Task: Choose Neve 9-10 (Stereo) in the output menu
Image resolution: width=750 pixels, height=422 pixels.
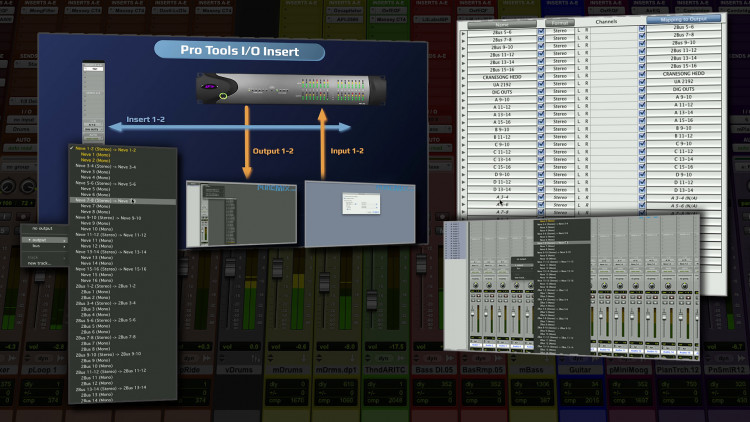Action: [x=108, y=218]
